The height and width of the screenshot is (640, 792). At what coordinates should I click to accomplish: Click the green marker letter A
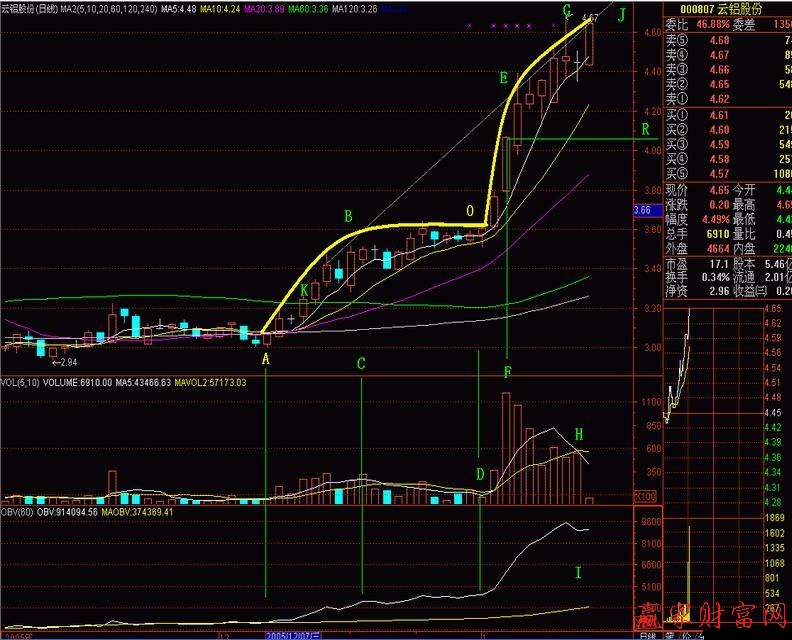[266, 357]
